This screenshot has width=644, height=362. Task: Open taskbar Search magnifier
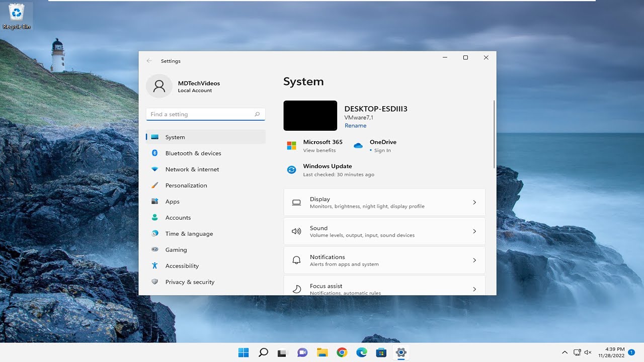263,352
